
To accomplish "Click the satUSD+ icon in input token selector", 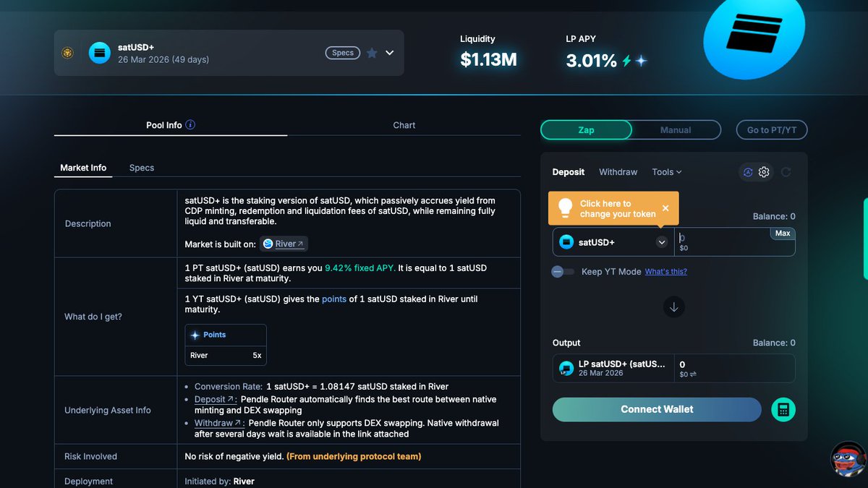I will pyautogui.click(x=567, y=242).
